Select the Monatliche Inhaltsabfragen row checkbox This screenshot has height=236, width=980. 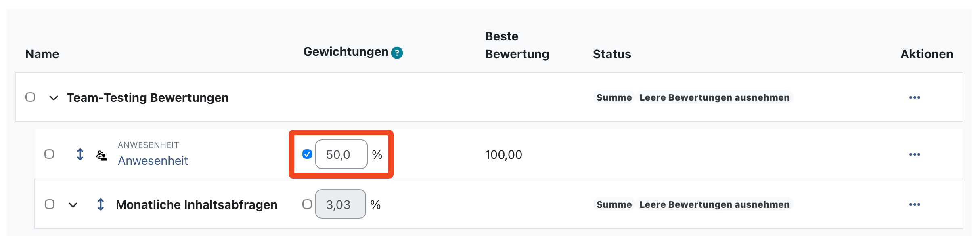(x=50, y=204)
